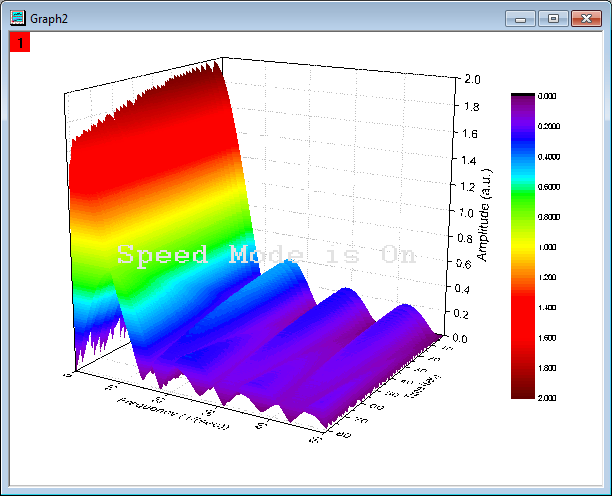Viewport: 612px width, 496px height.
Task: Click the Graph2 title bar text
Action: (48, 18)
